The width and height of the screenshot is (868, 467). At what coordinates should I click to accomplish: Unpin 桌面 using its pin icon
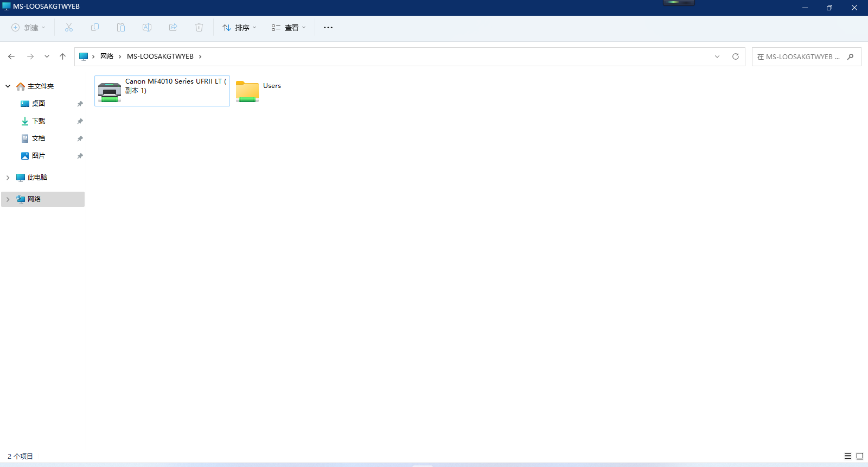tap(80, 104)
